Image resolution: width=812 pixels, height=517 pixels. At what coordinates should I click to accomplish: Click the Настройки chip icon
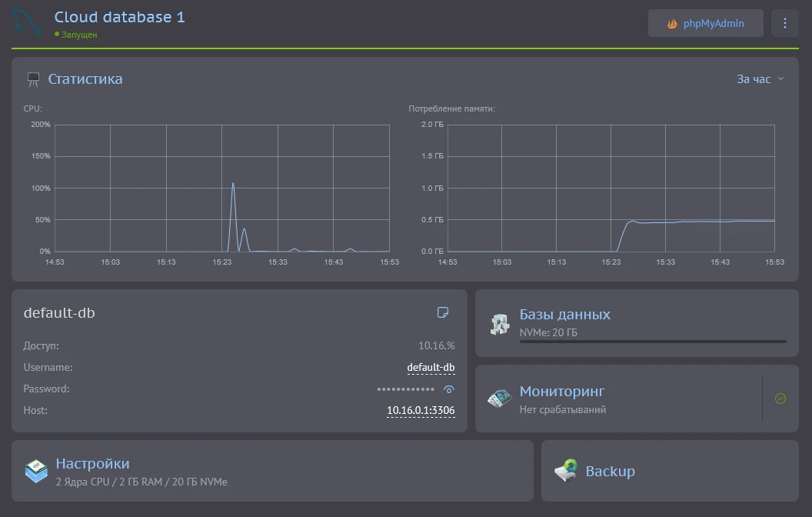click(x=36, y=471)
